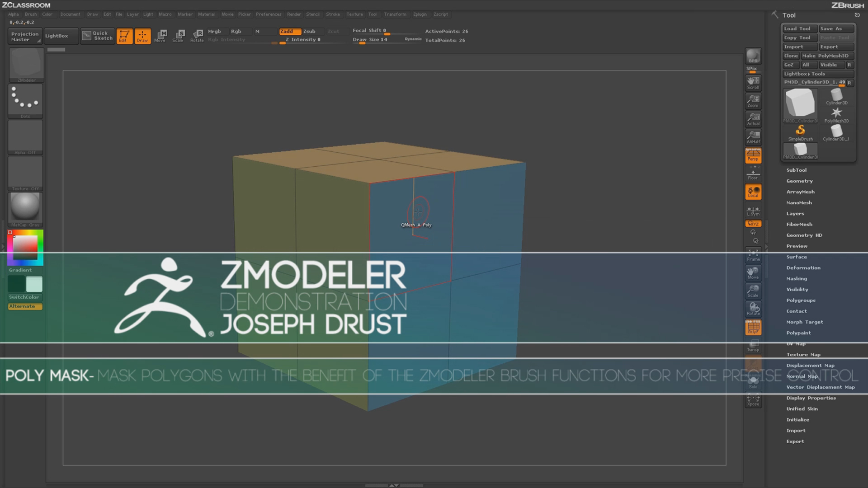Select the Cylinder3D tool thumbnail
The width and height of the screenshot is (868, 488).
(x=836, y=96)
